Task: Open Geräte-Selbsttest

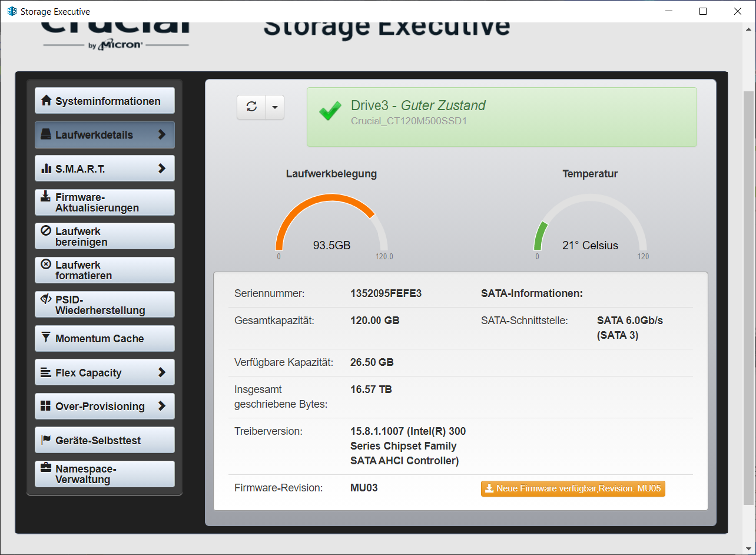Action: click(x=105, y=440)
